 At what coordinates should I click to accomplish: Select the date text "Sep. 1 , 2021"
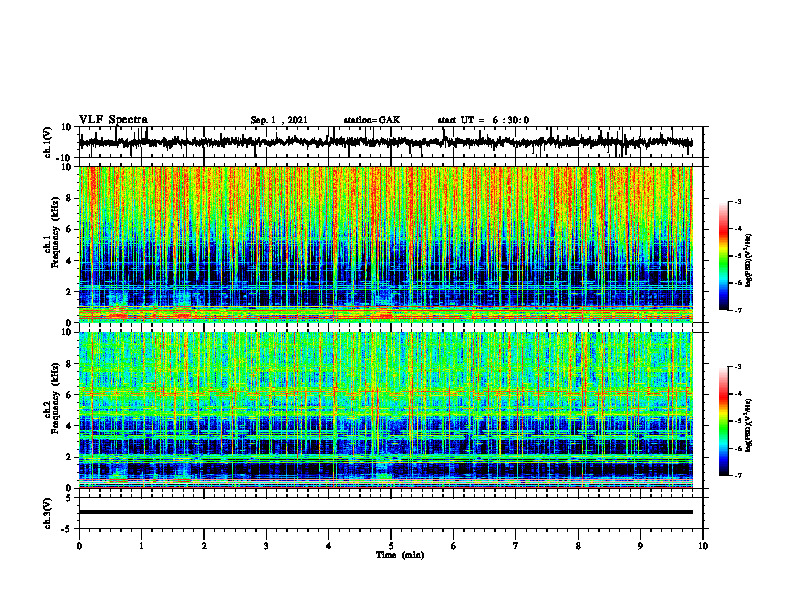coord(279,120)
